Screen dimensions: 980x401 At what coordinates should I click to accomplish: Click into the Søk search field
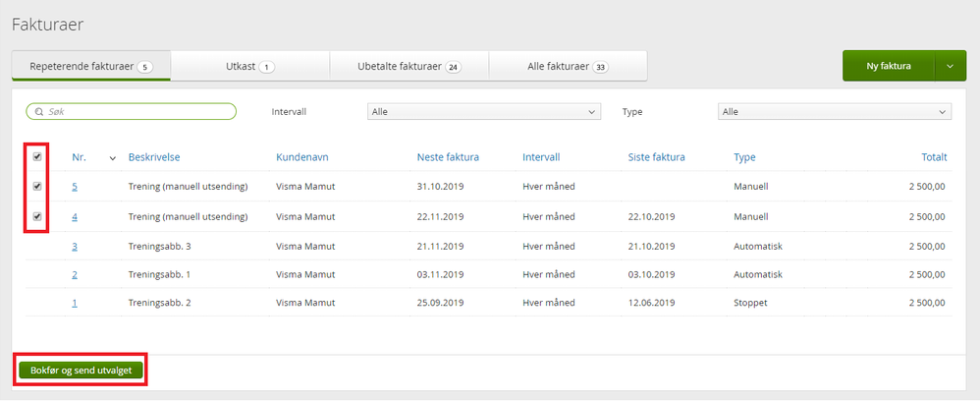(137, 112)
